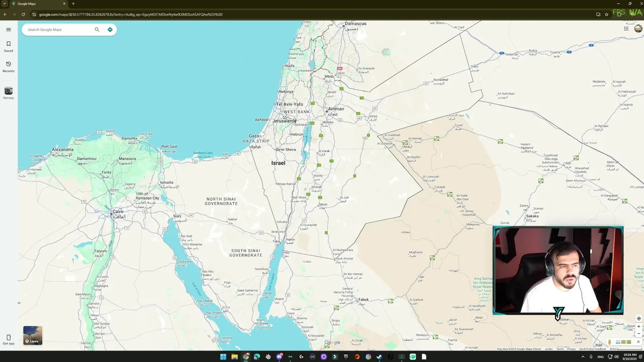Select the Google Maps browser tab
This screenshot has height=362, width=644.
39,4
